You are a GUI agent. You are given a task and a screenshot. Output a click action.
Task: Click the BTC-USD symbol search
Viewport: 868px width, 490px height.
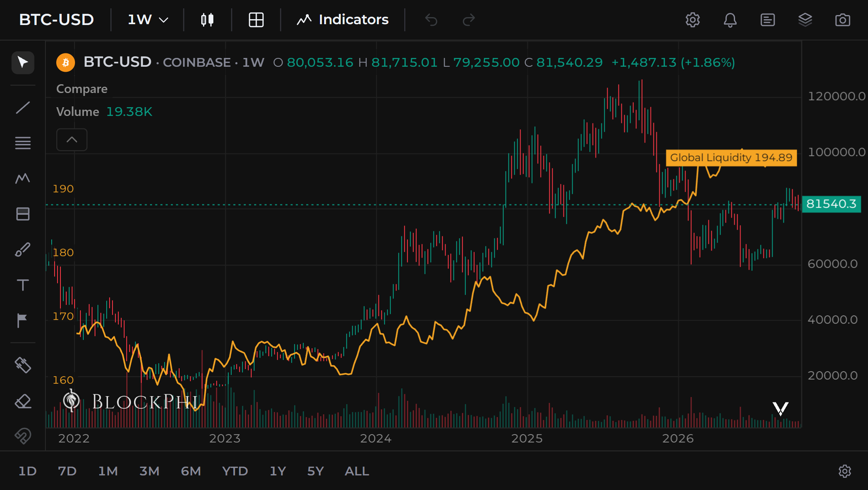(x=57, y=20)
